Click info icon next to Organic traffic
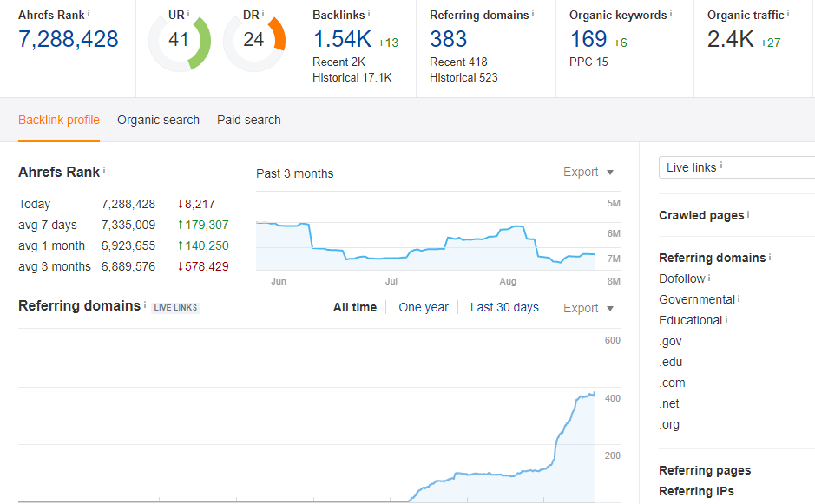 788,13
